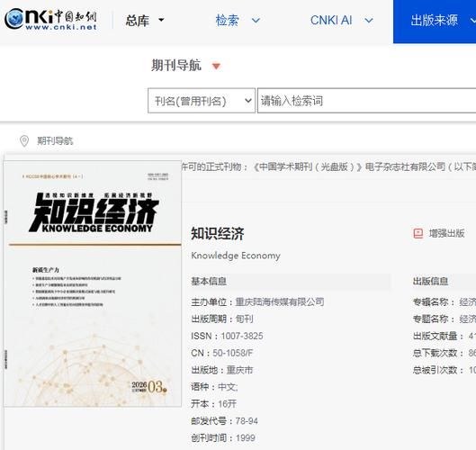Viewport: 476px width, 450px height.
Task: Click the 邮发代号 78-94 entry
Action: (224, 421)
